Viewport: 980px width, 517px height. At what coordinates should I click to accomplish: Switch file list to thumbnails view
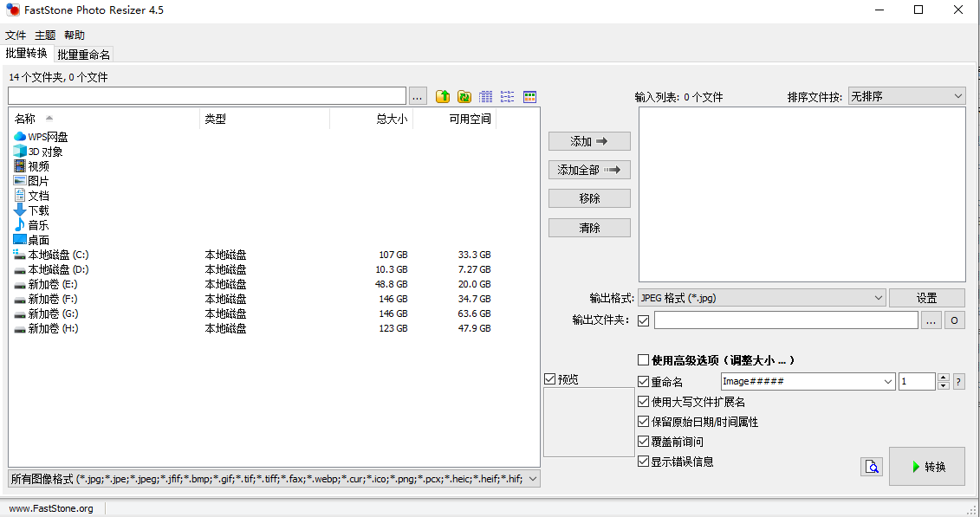coord(530,96)
